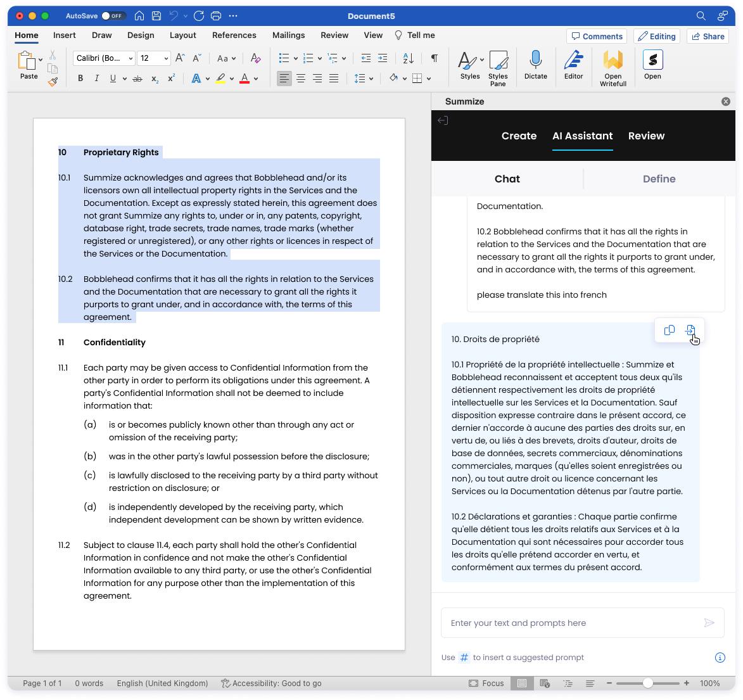Open the font colour dropdown arrow

tap(257, 79)
